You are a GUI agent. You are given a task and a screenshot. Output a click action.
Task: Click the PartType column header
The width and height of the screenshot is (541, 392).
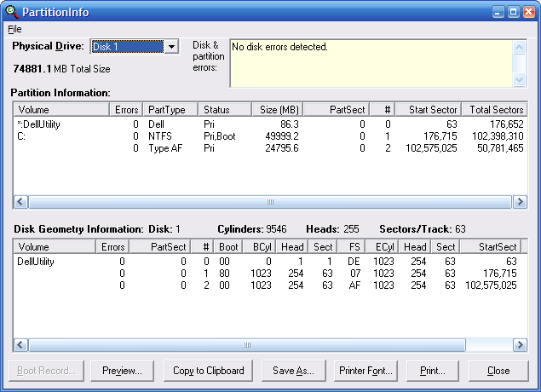(170, 110)
